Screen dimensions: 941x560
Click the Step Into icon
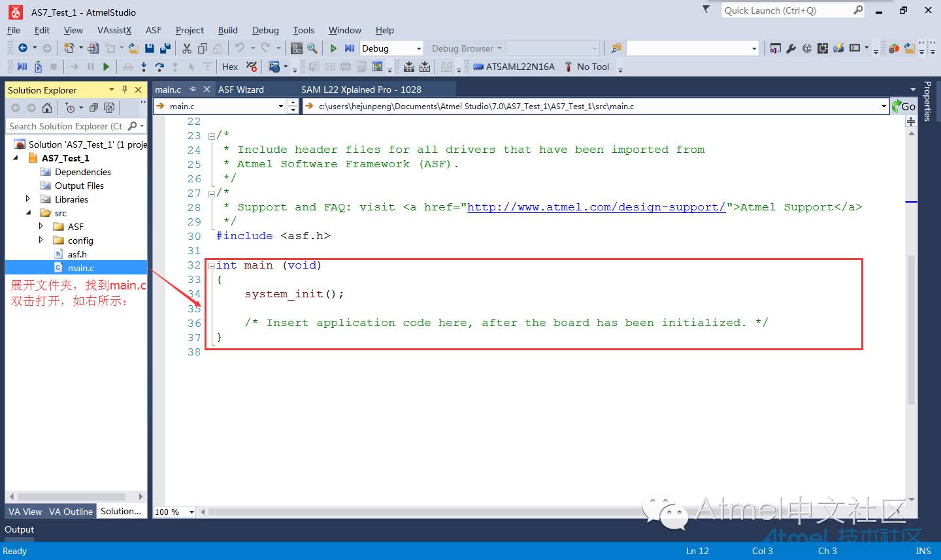click(x=144, y=67)
